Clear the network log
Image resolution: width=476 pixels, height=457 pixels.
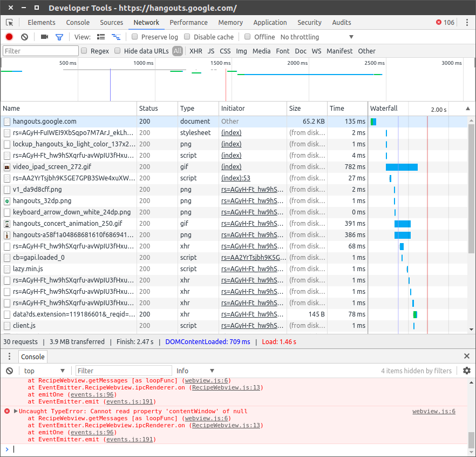point(25,37)
